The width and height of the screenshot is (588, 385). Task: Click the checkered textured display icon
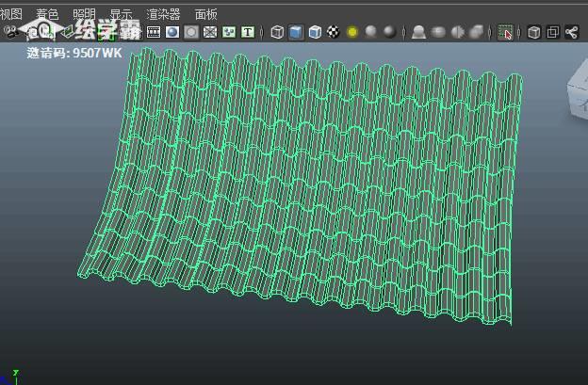(333, 32)
